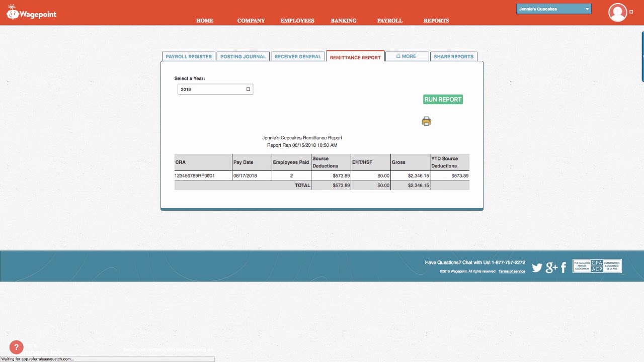Click the $2,346.15 gross total value

point(418,186)
